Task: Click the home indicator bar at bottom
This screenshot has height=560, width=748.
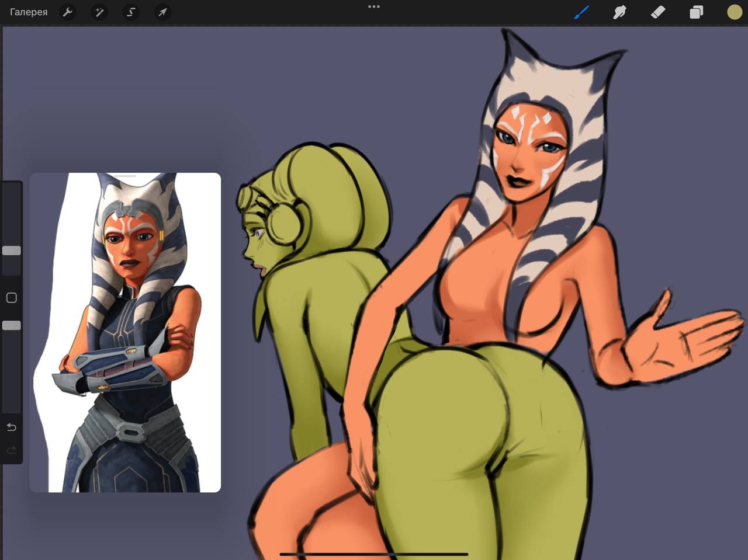Action: coord(374,554)
